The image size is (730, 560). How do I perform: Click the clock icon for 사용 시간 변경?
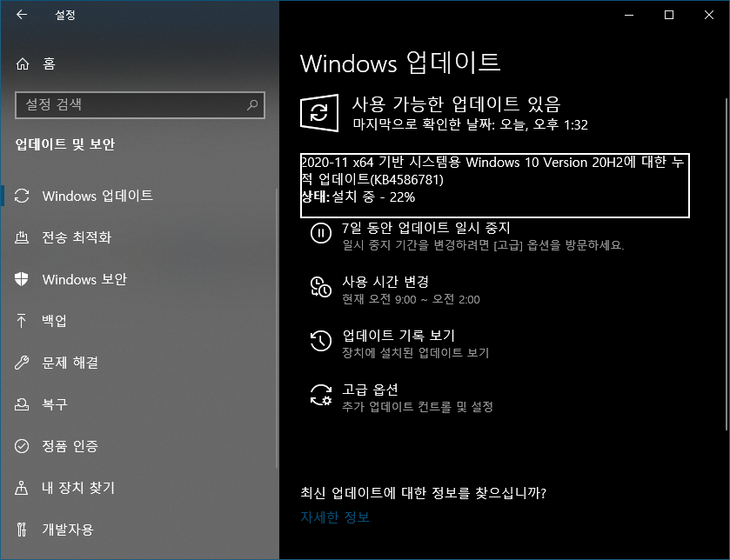click(x=321, y=286)
